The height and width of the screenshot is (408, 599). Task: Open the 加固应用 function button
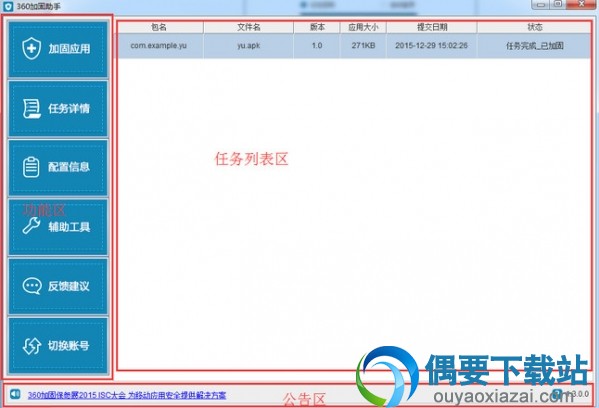coord(58,49)
